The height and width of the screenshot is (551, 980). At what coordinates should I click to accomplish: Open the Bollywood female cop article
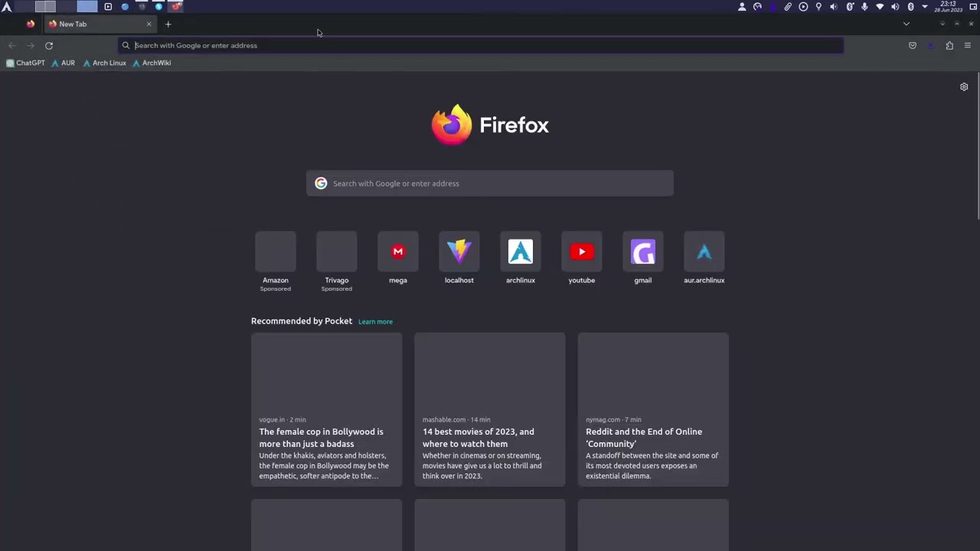(326, 409)
